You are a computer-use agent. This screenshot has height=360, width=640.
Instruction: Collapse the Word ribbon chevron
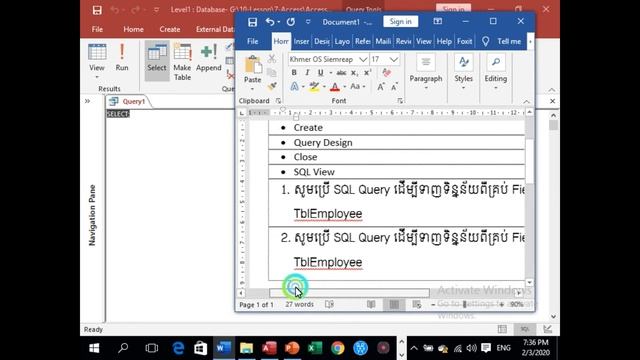click(527, 101)
